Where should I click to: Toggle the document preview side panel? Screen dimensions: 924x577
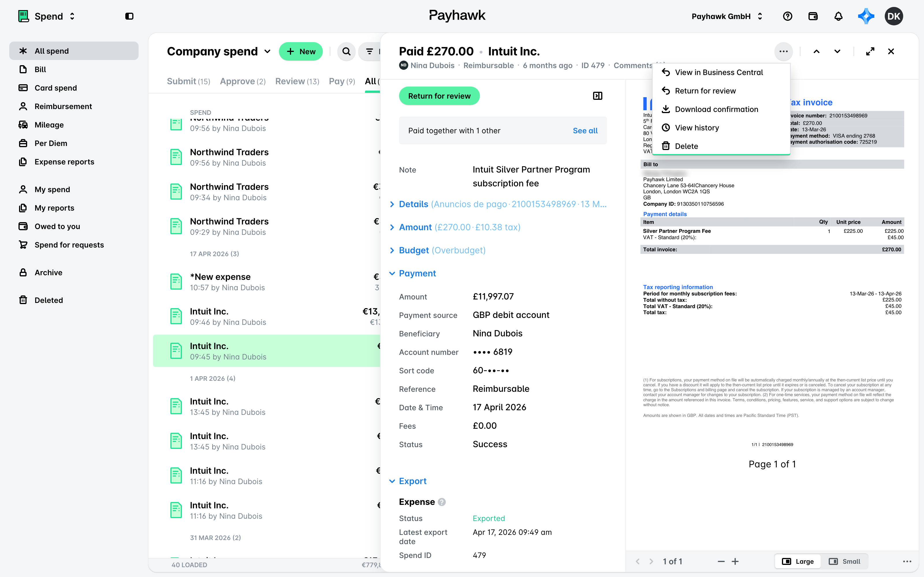[x=597, y=96]
